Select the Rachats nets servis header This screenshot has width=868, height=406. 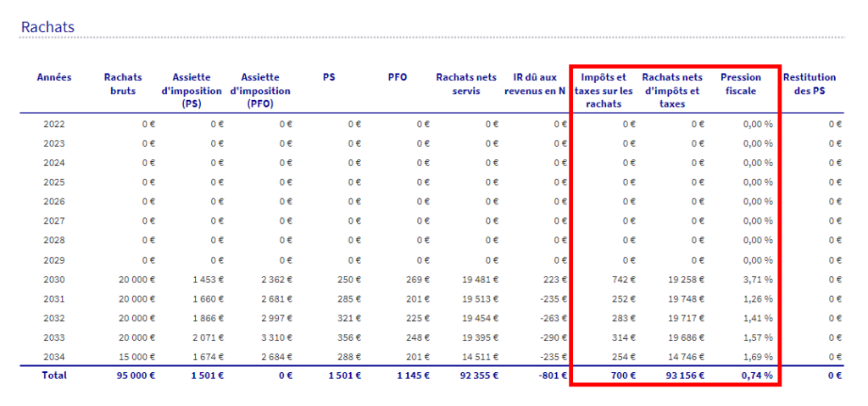pos(466,84)
